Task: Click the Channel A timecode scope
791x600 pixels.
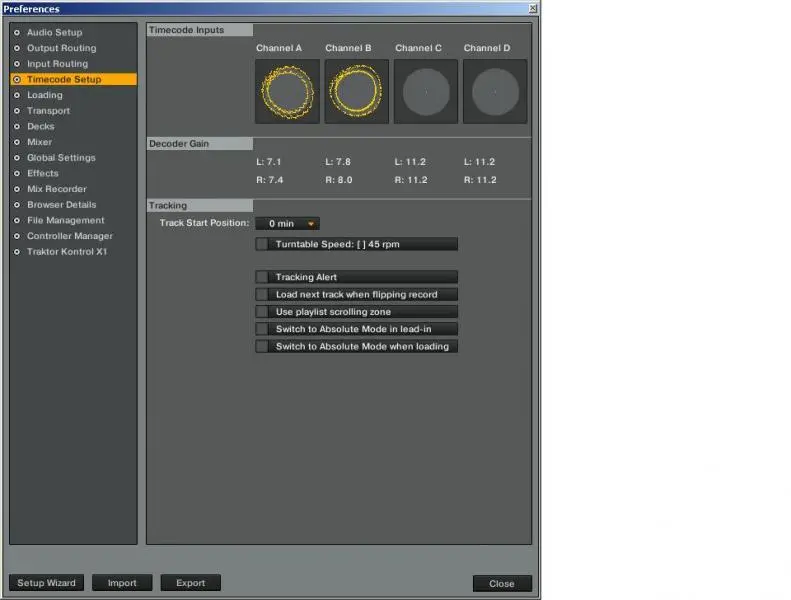Action: [x=287, y=92]
